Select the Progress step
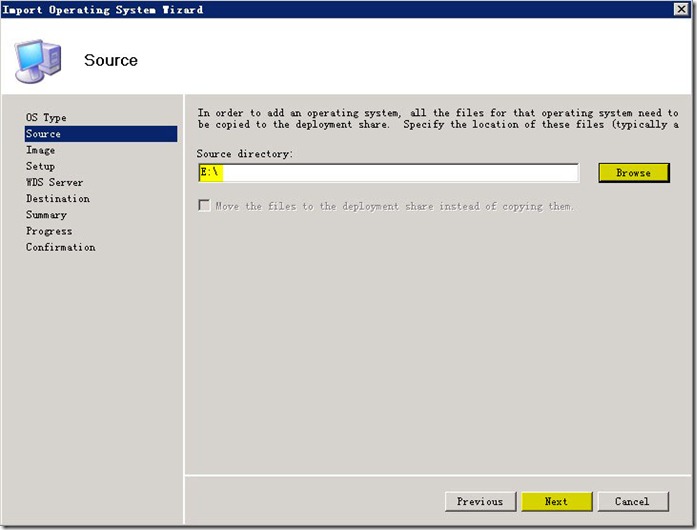697x530 pixels. pos(49,231)
